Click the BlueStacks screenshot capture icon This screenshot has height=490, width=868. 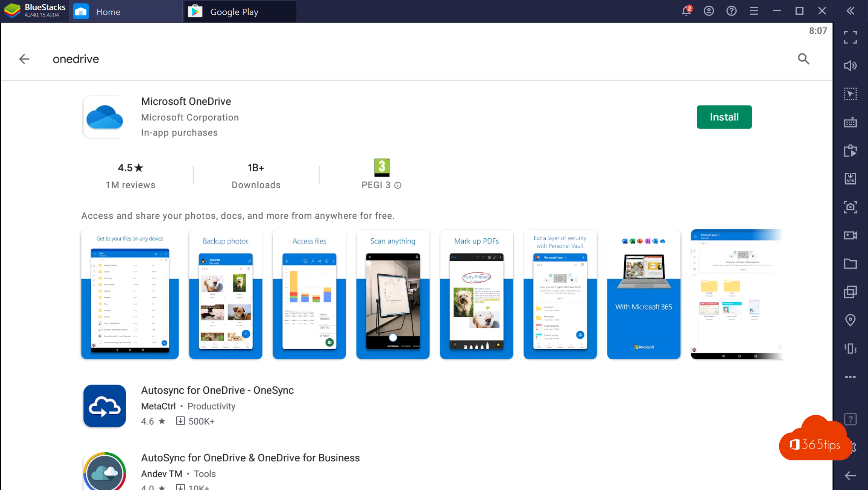point(851,207)
